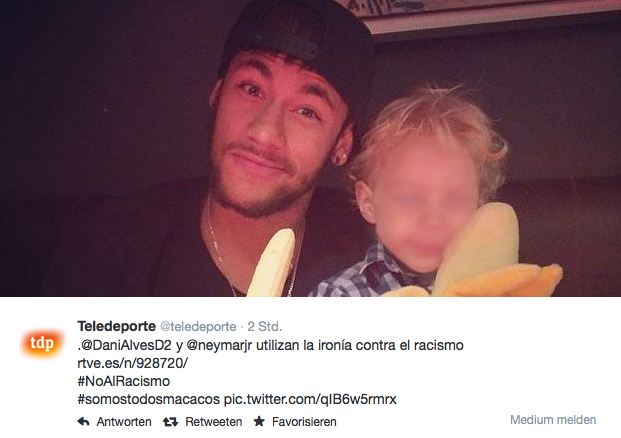Click the Antworten label

point(124,422)
